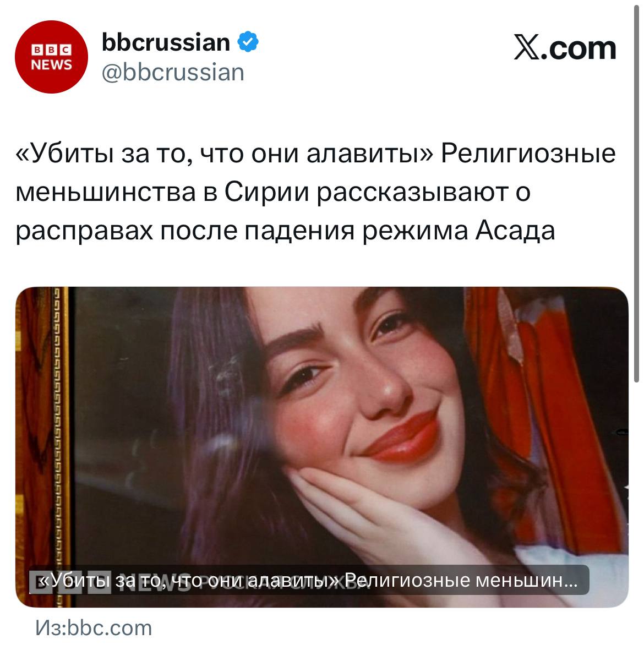Click the word Асада ending the headline

pos(515,231)
